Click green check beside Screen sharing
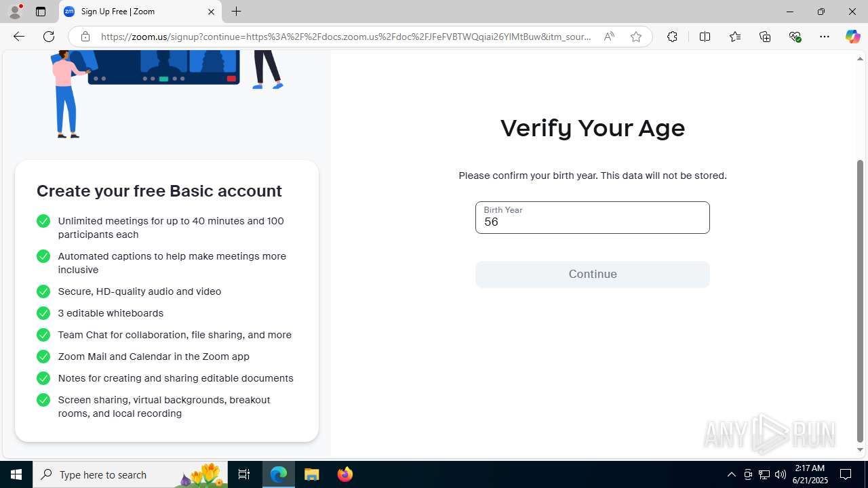 [x=43, y=400]
